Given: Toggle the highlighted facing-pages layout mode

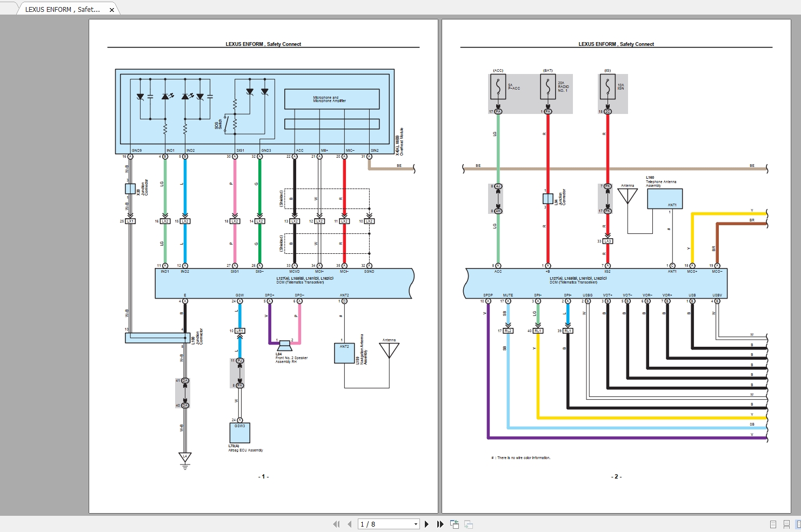Looking at the screenshot, I should [x=798, y=524].
